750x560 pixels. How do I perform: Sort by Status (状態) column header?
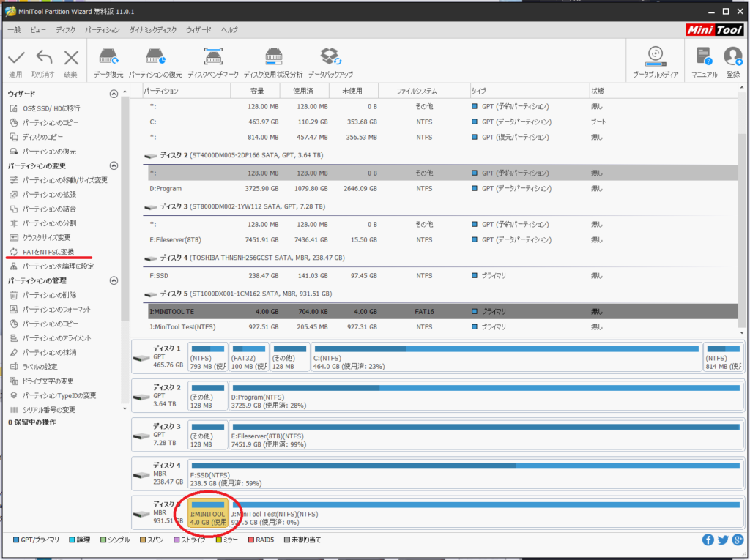tap(664, 91)
